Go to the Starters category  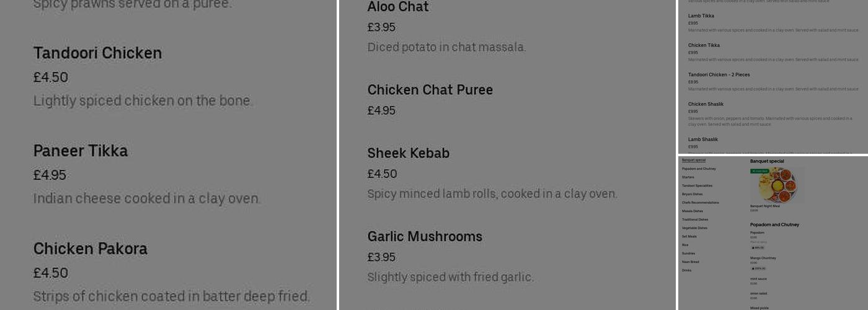[x=688, y=177]
